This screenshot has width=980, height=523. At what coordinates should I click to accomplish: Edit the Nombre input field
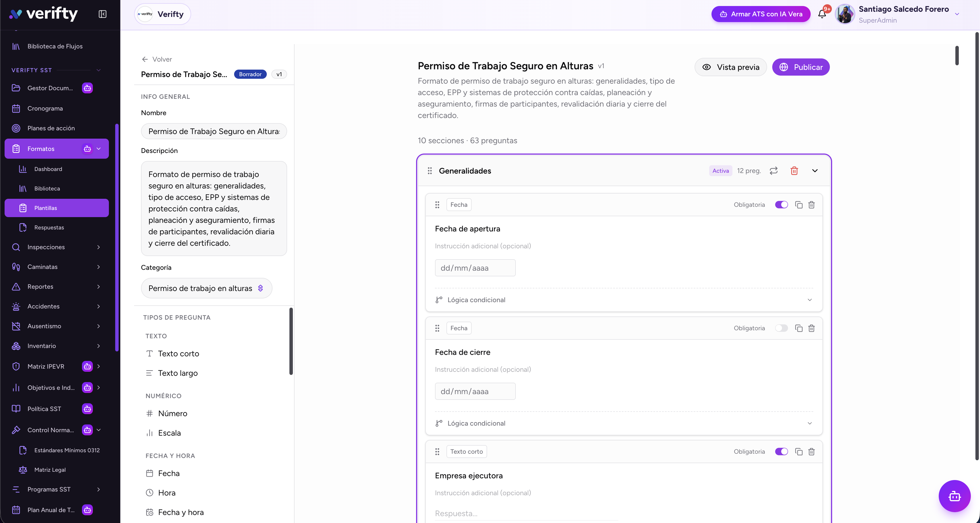pos(214,131)
